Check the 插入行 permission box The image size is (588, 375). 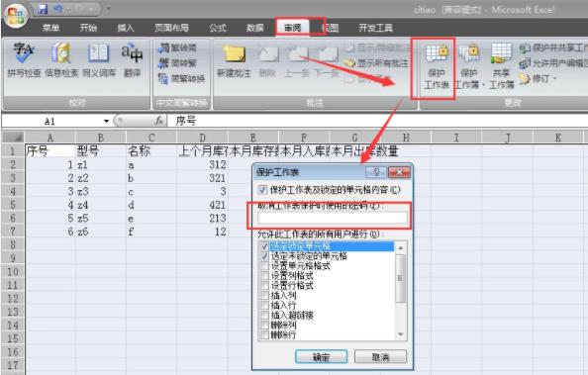tap(264, 305)
